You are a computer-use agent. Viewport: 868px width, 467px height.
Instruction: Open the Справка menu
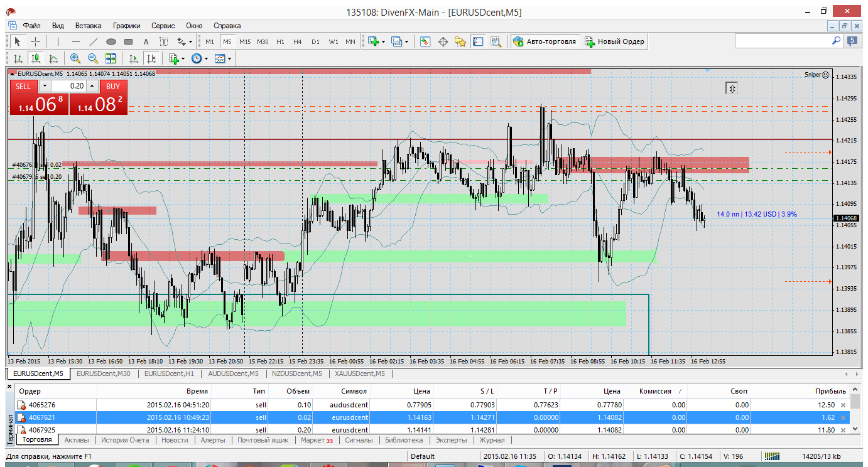pyautogui.click(x=227, y=26)
